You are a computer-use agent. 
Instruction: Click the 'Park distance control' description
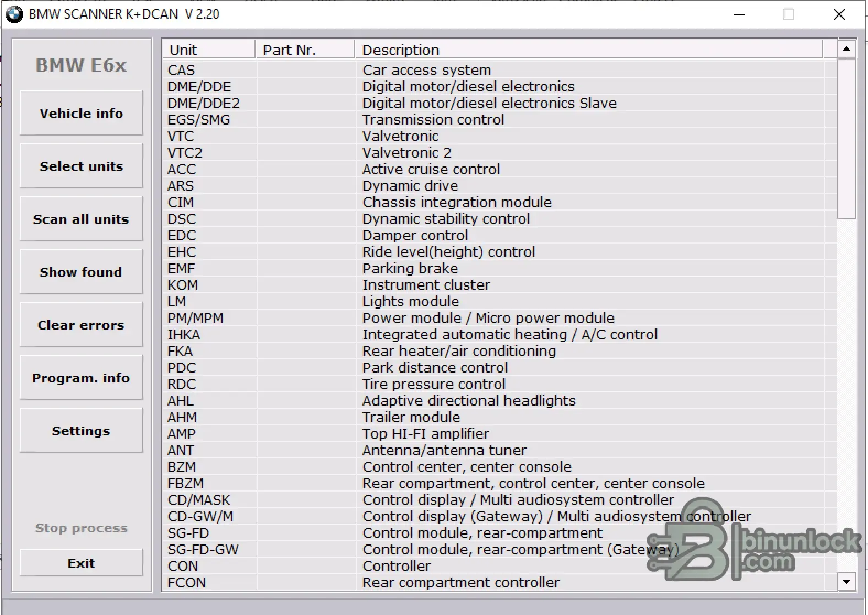(435, 368)
